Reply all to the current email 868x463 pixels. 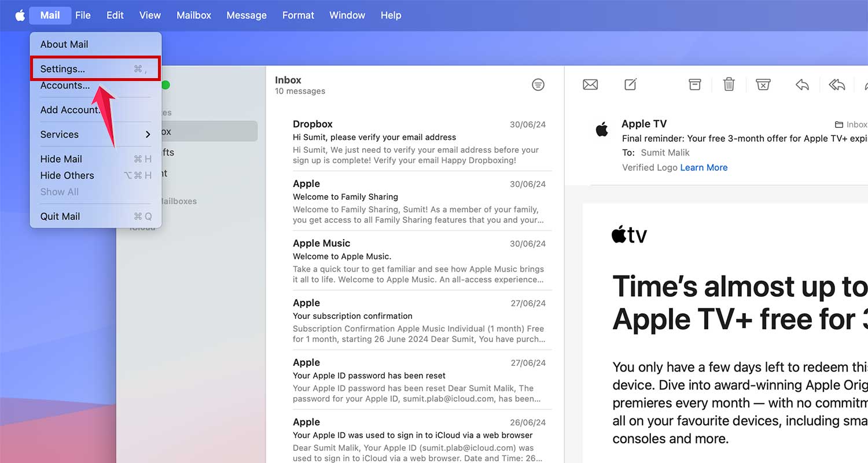point(837,84)
